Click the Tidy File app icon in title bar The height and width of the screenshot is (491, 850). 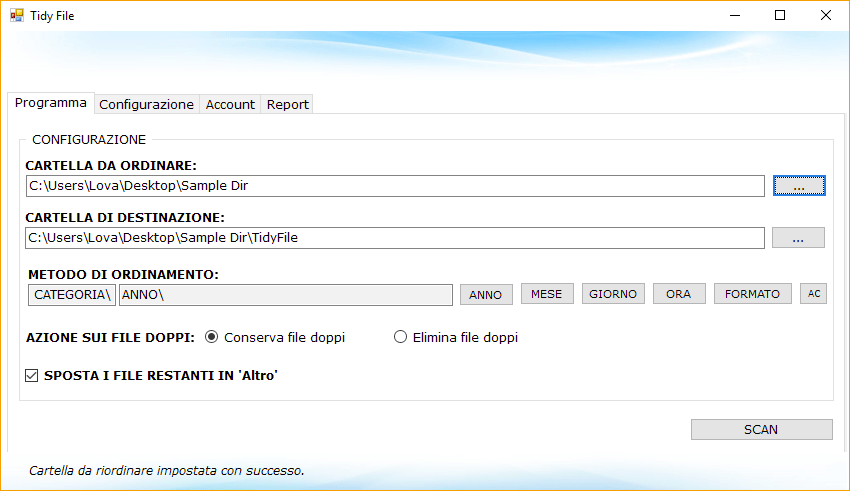click(17, 15)
